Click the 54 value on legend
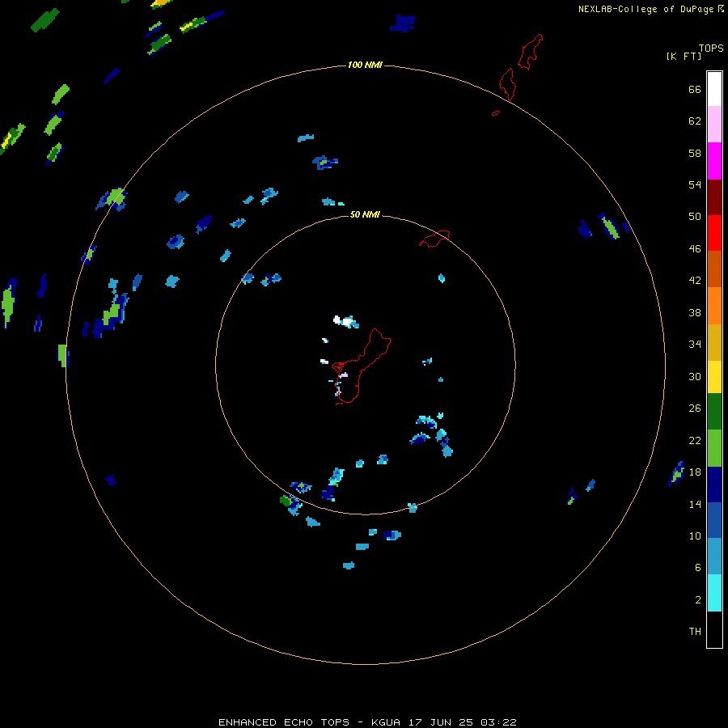Image resolution: width=728 pixels, height=728 pixels. pyautogui.click(x=695, y=184)
